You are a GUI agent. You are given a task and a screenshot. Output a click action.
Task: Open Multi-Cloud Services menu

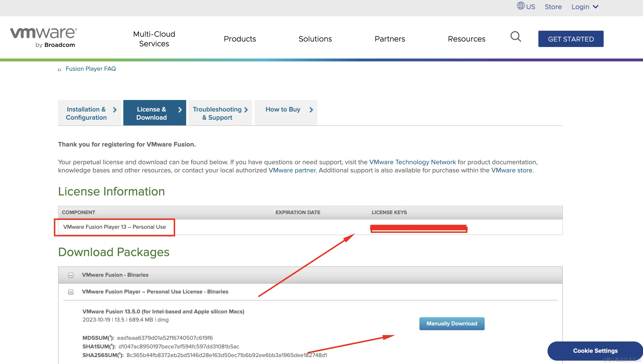[154, 39]
